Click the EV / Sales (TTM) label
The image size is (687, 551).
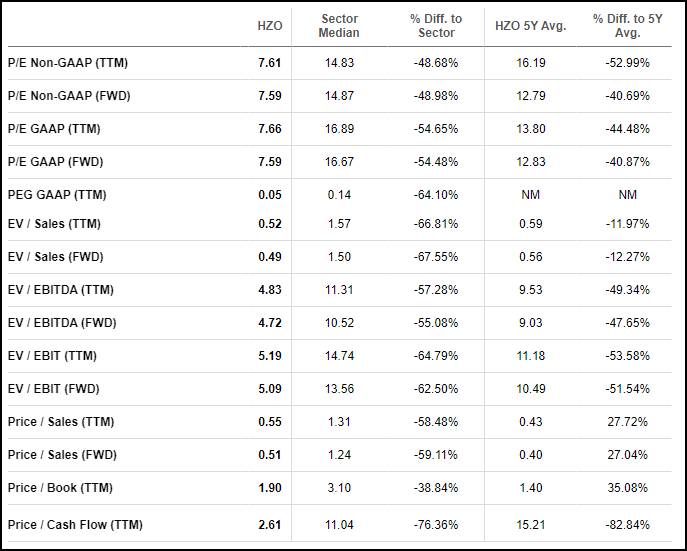(54, 224)
